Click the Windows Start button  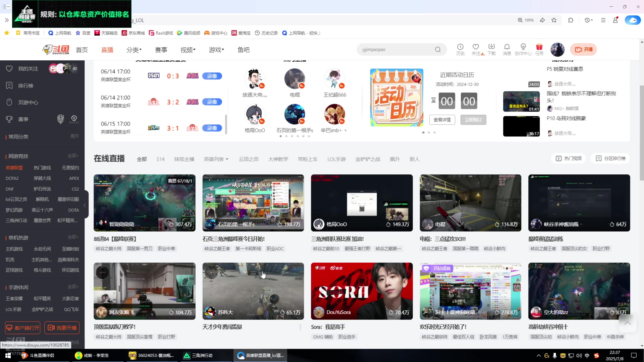coord(8,355)
